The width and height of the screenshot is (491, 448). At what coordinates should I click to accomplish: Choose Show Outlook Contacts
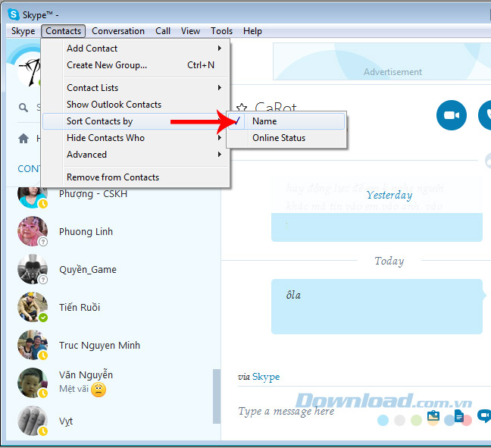(x=136, y=105)
